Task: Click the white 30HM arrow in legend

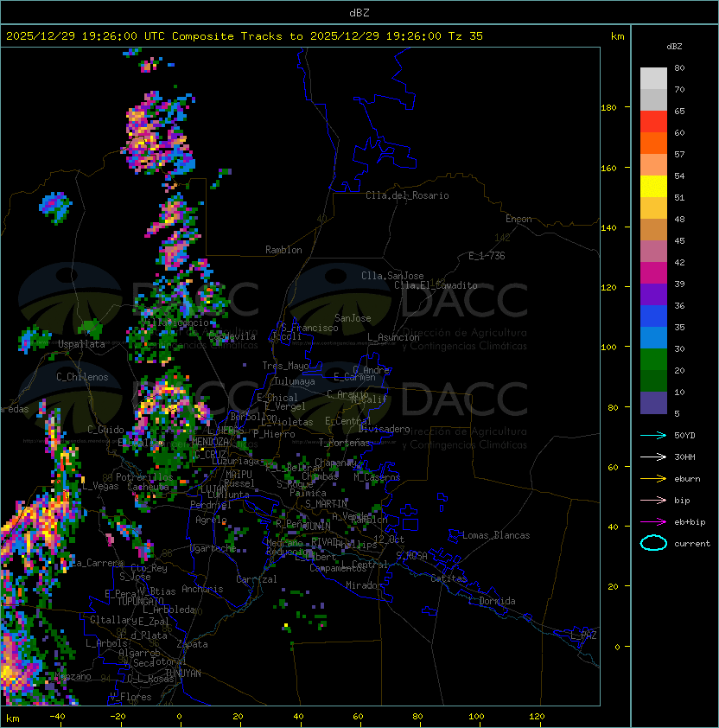Action: pyautogui.click(x=653, y=457)
